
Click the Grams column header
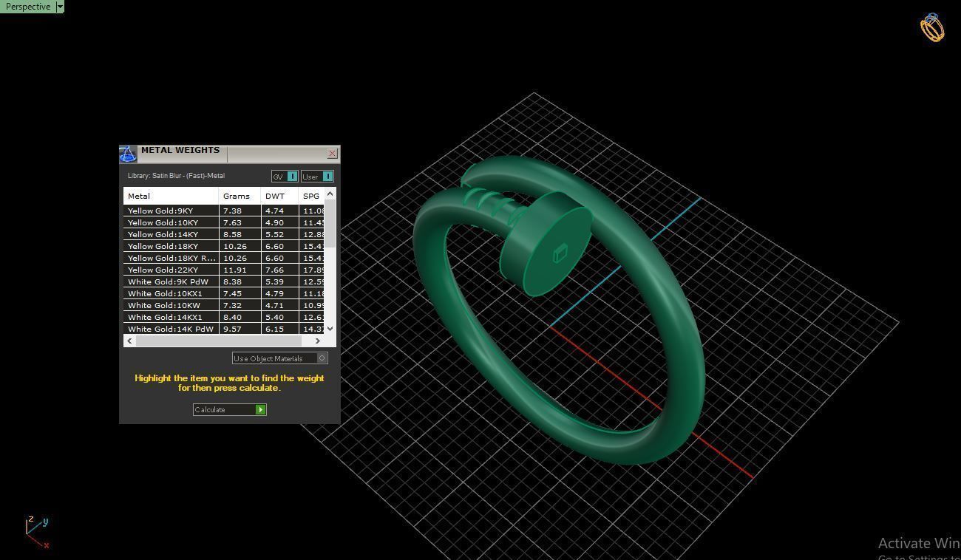(240, 196)
